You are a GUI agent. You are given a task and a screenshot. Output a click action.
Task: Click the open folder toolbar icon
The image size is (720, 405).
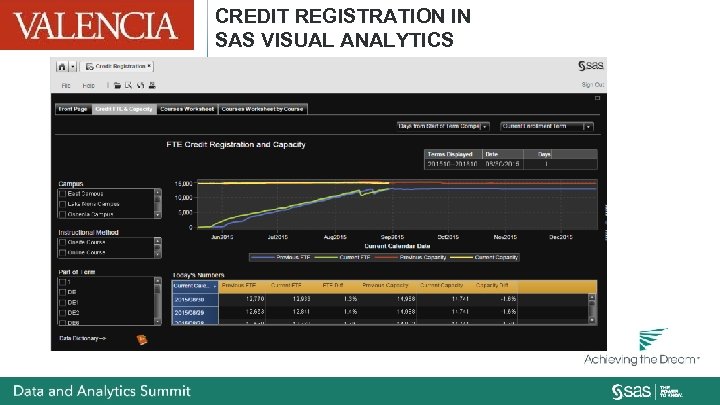click(118, 85)
